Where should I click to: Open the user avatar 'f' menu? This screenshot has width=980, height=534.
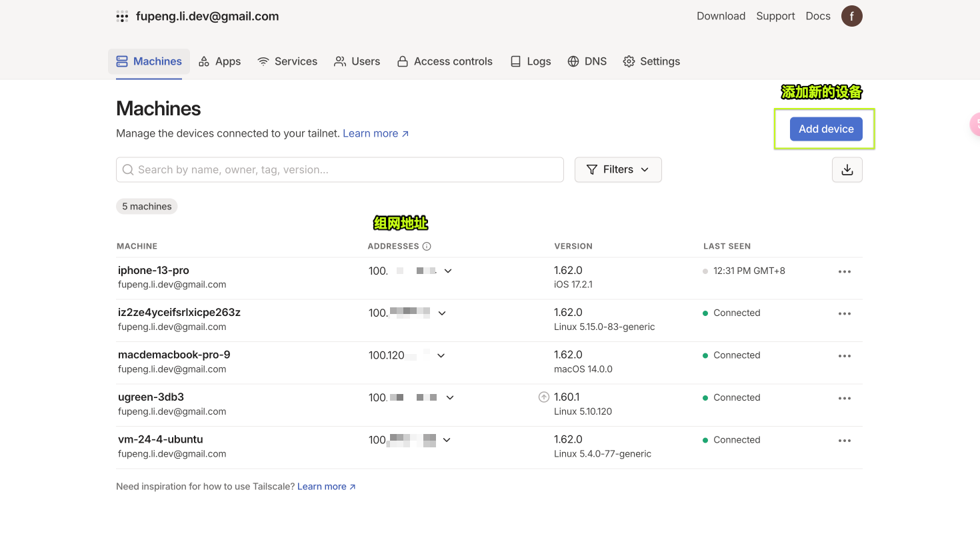coord(851,16)
